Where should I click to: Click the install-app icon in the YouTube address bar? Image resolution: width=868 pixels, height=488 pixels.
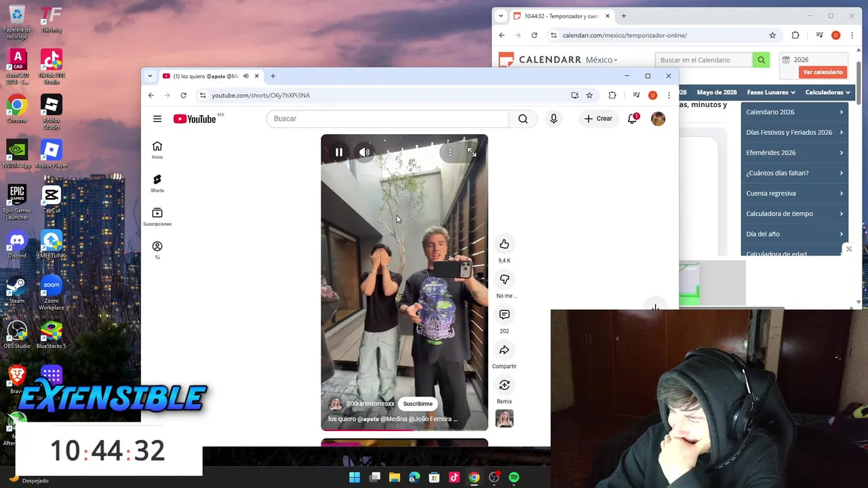point(574,96)
